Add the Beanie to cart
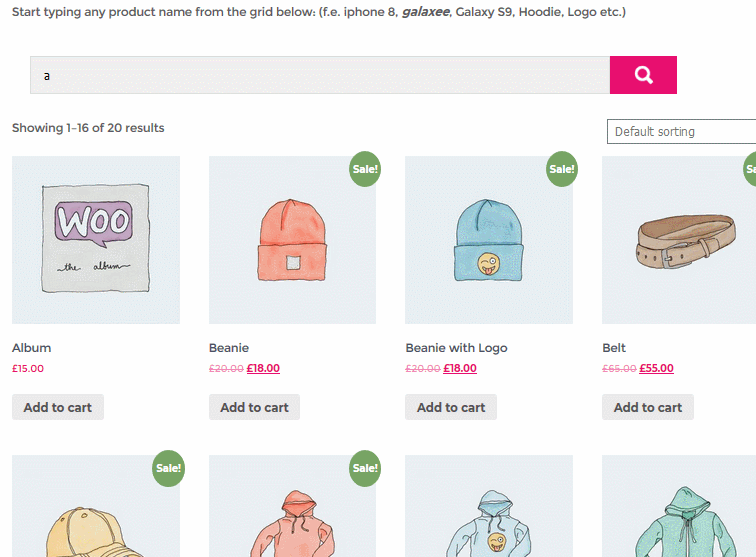Image resolution: width=756 pixels, height=557 pixels. pyautogui.click(x=254, y=407)
